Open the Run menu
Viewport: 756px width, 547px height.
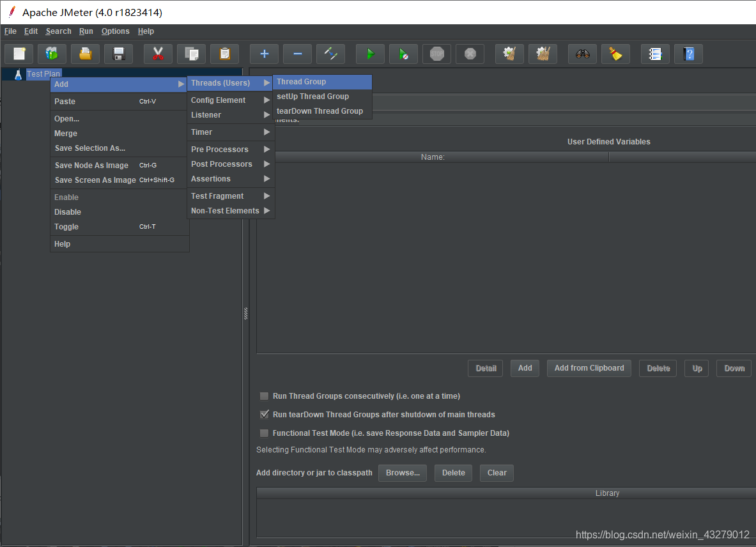click(86, 31)
